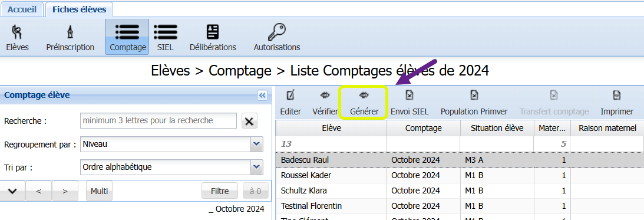The image size is (644, 220).
Task: Click the Imprimer print icon
Action: click(x=617, y=96)
